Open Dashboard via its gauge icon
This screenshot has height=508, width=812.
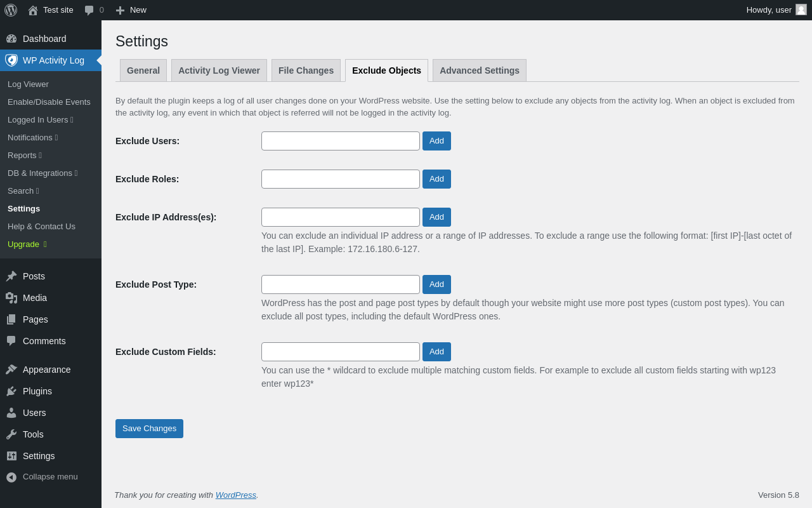point(11,39)
